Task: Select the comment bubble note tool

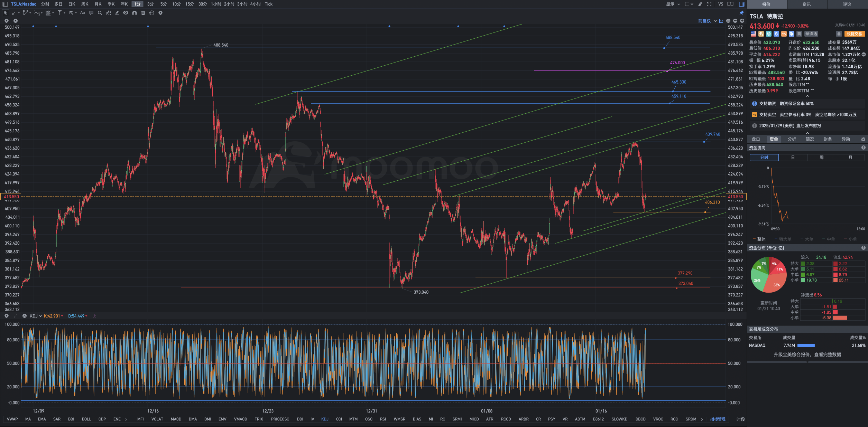Action: click(x=91, y=13)
